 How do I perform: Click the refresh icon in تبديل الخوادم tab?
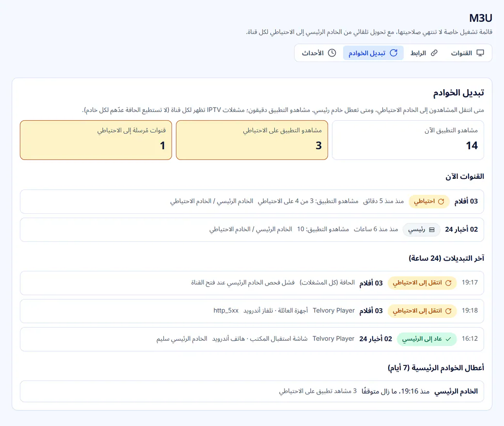tap(394, 53)
